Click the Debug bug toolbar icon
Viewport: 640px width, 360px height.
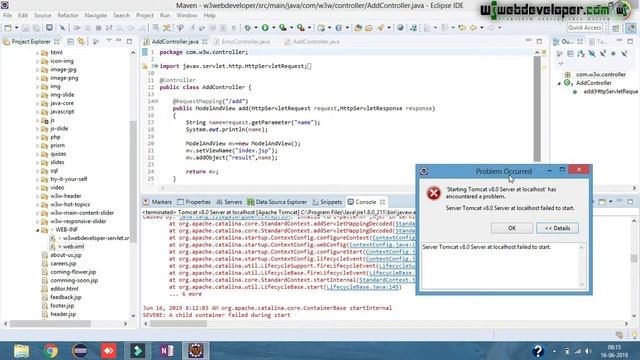[x=247, y=28]
